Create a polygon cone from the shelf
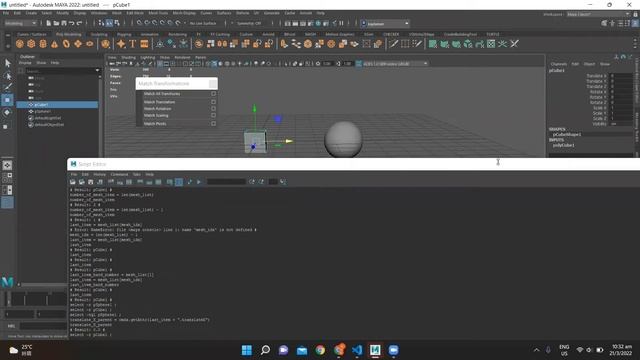Image resolution: width=640 pixels, height=360 pixels. click(x=54, y=44)
